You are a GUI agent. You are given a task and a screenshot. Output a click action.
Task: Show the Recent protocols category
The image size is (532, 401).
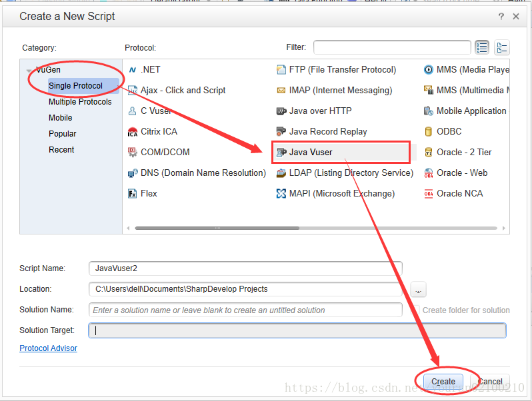(61, 149)
